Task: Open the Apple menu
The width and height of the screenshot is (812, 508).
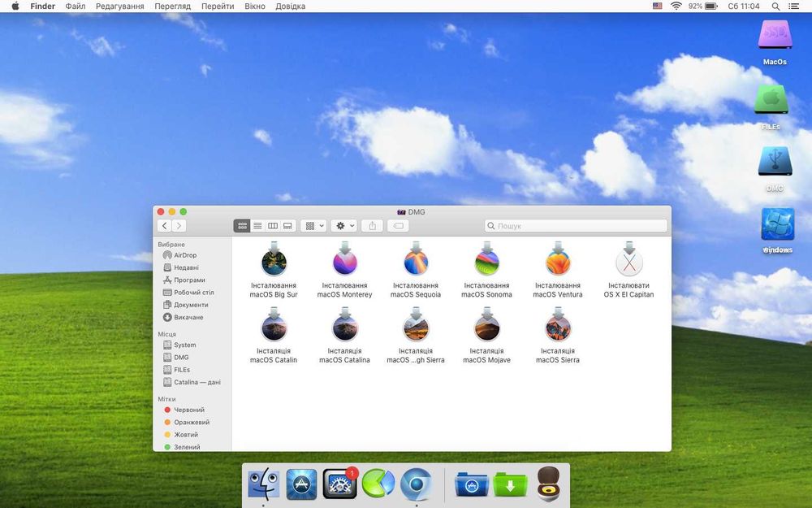Action: click(15, 7)
